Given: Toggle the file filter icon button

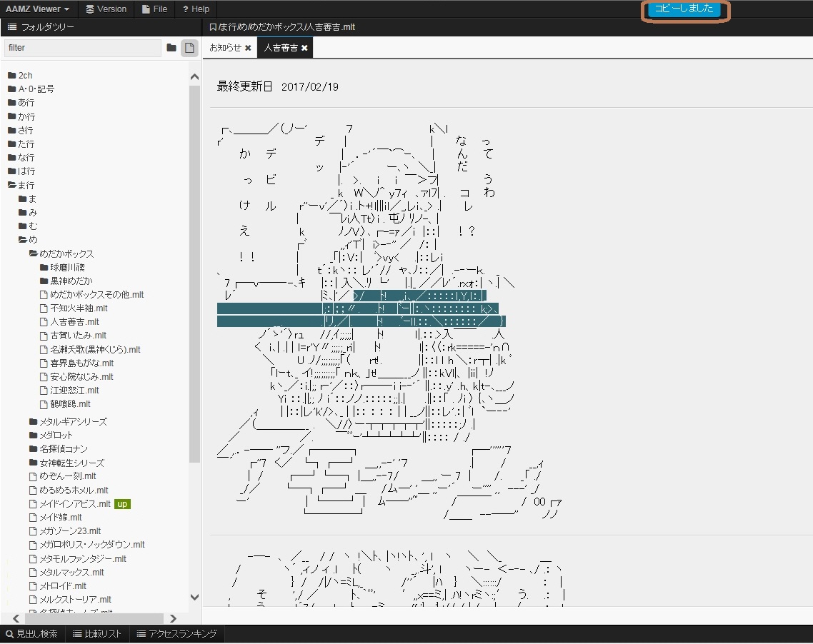Looking at the screenshot, I should coord(189,48).
